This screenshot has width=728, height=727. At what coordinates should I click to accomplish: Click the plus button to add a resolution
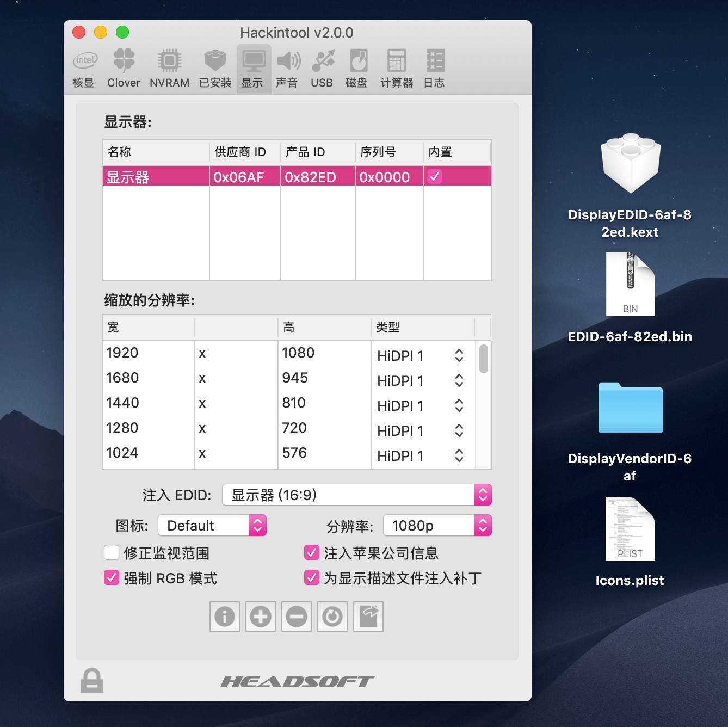point(260,616)
